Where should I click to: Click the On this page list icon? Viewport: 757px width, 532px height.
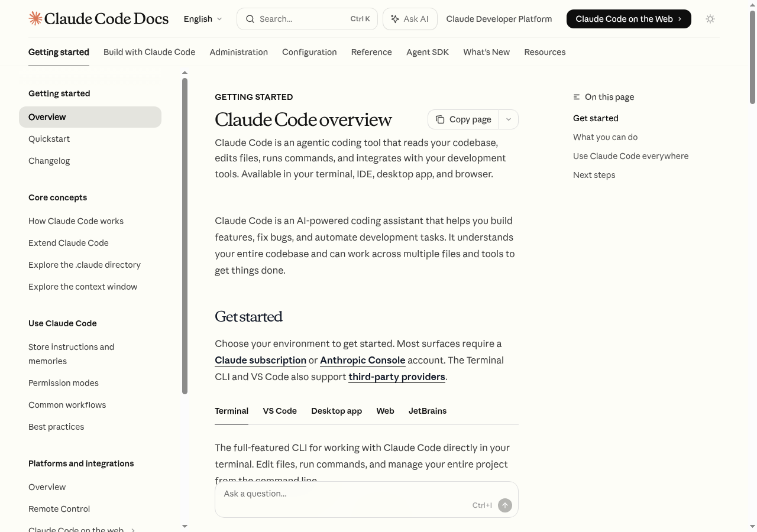pos(577,97)
